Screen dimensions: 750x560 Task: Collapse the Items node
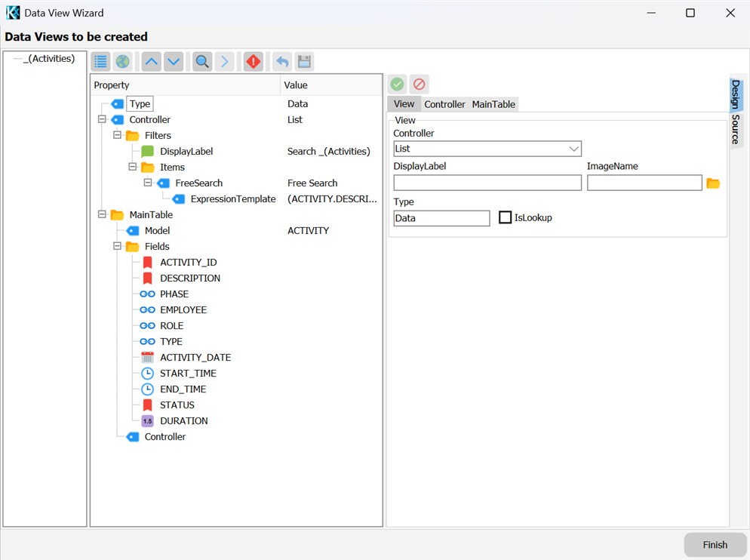[133, 167]
